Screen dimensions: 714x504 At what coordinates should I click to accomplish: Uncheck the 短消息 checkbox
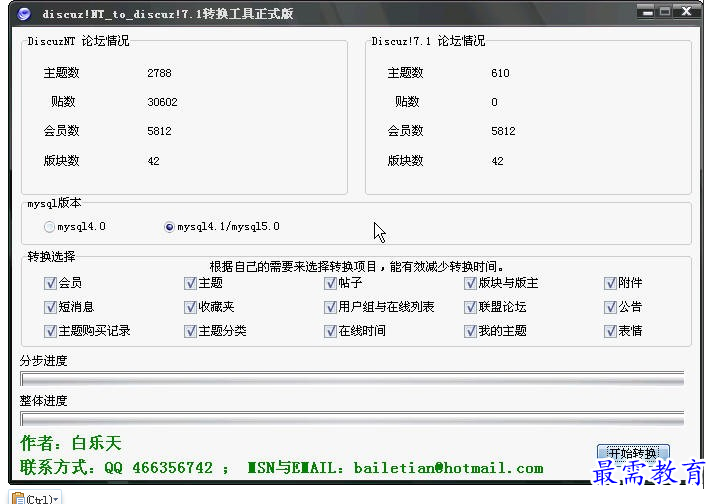50,307
